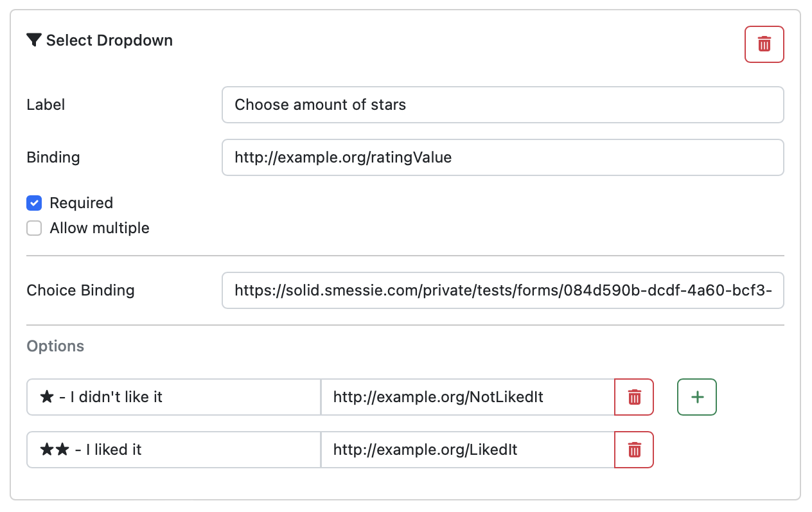This screenshot has height=512, width=812.
Task: Edit the "★ - I didn't like it" option text
Action: (x=173, y=397)
